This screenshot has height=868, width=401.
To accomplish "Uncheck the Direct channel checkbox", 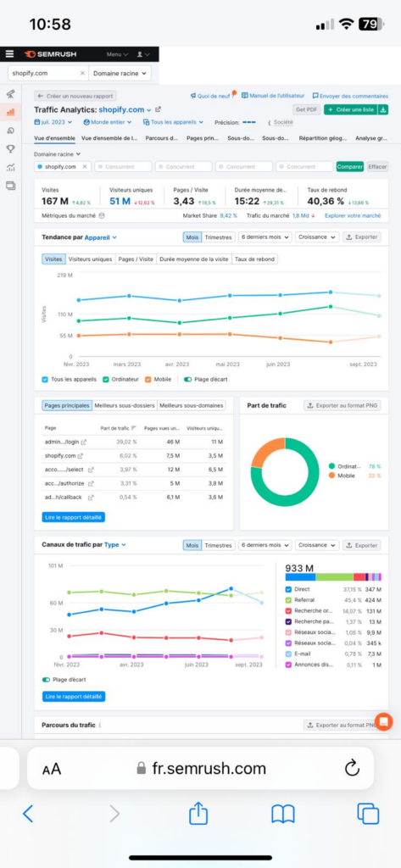I will (x=288, y=590).
